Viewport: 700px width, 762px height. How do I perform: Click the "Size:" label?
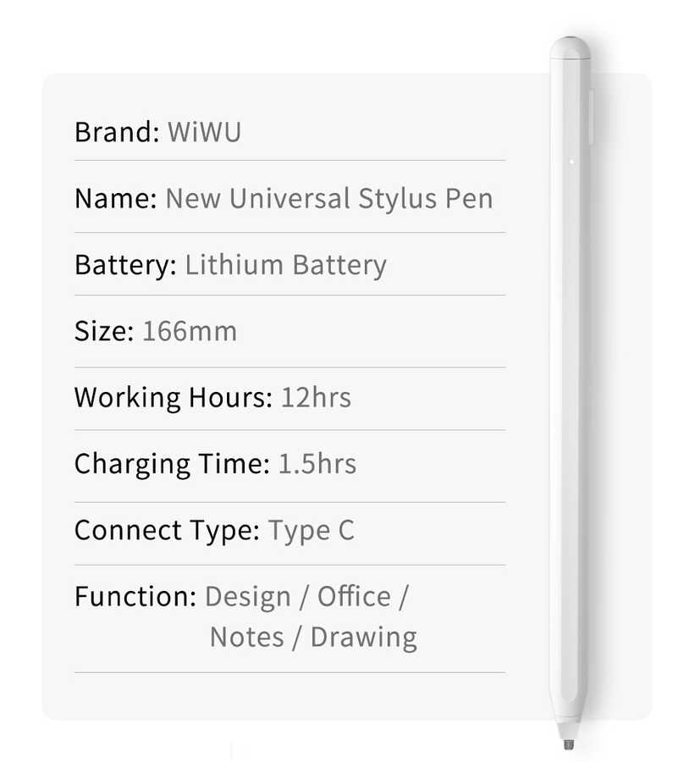[x=104, y=331]
